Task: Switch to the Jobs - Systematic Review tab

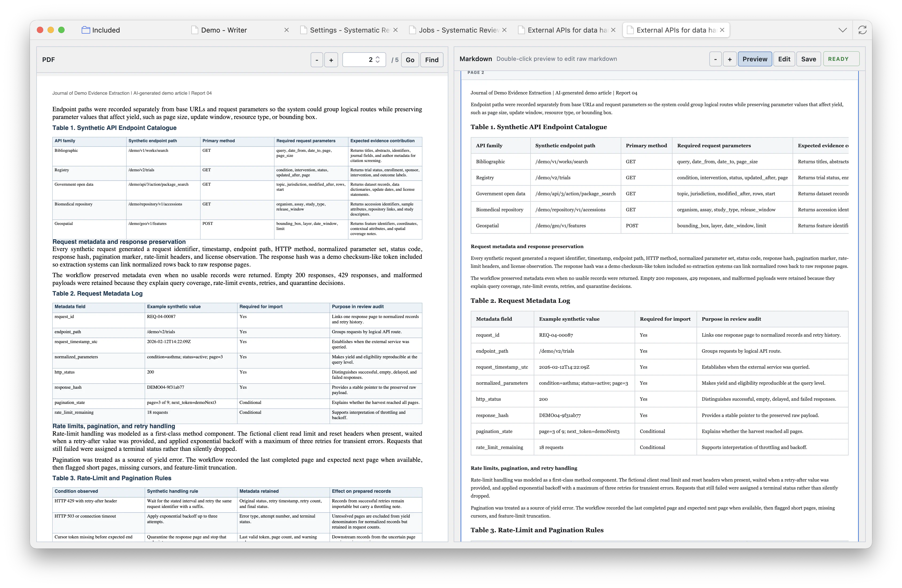Action: tap(458, 30)
